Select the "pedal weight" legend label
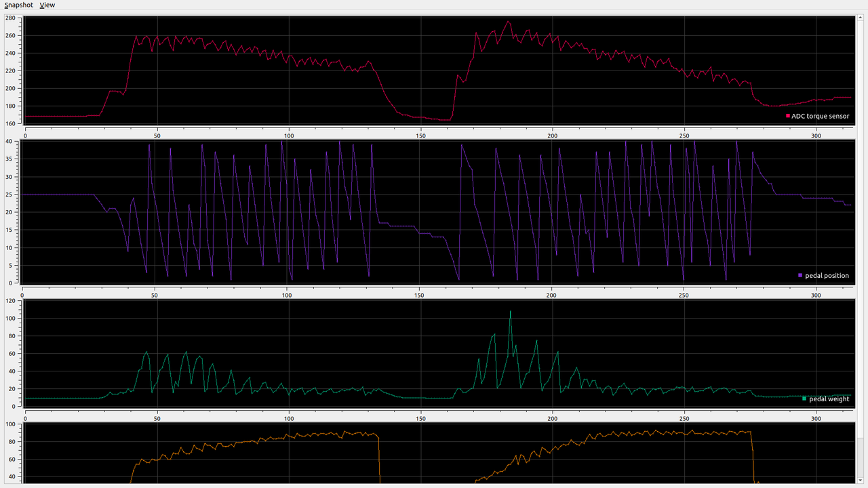This screenshot has height=488, width=868. [x=829, y=399]
